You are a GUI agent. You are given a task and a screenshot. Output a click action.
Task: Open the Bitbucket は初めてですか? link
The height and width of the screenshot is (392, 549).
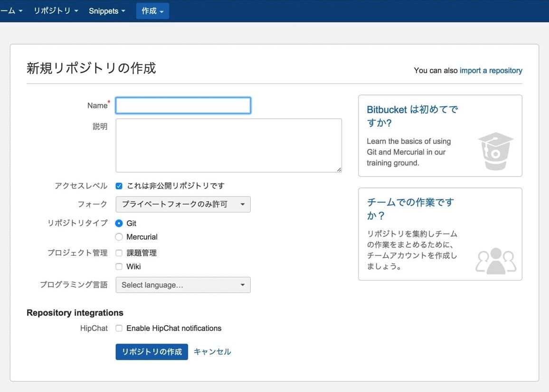coord(412,116)
